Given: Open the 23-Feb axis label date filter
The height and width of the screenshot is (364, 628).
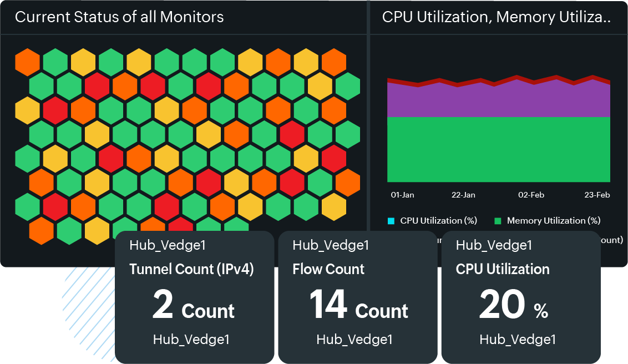Looking at the screenshot, I should point(599,195).
